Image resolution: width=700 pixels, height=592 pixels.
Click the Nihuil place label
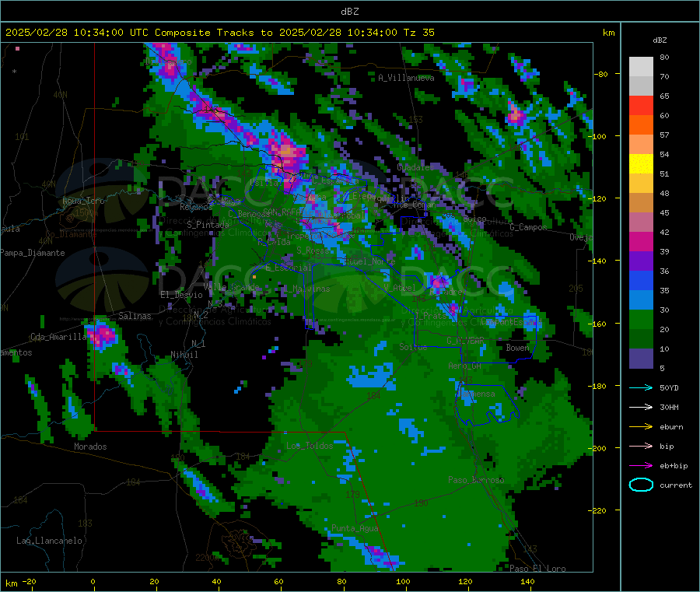click(184, 355)
